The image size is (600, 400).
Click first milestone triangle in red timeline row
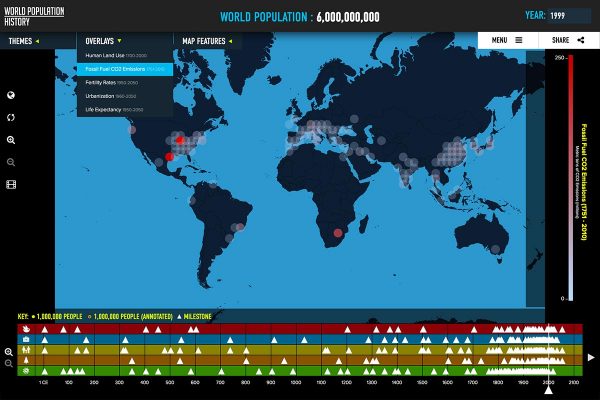[x=45, y=329]
